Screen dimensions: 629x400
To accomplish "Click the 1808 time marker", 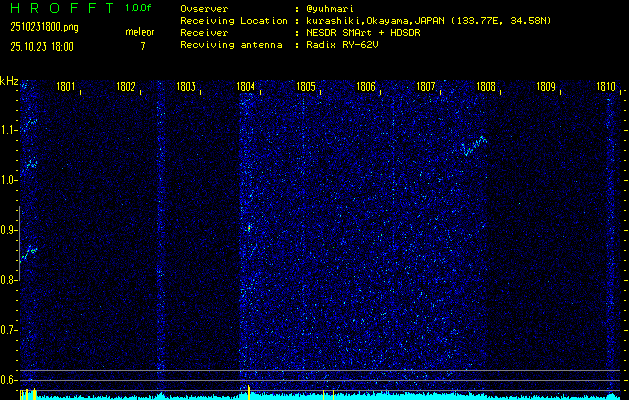I will coord(486,87).
